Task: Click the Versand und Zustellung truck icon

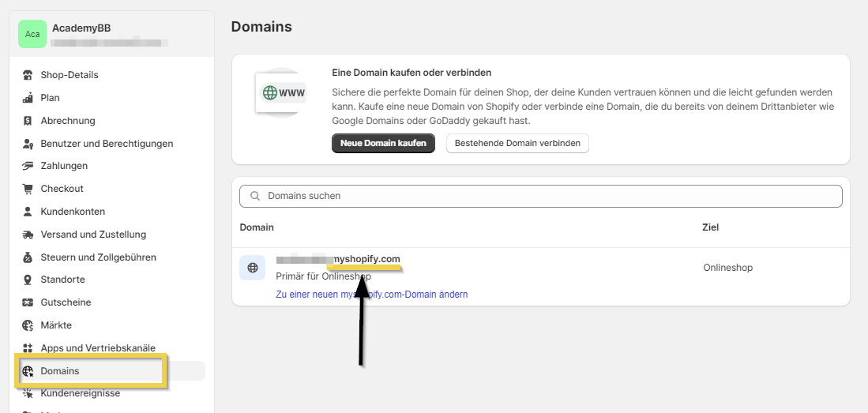Action: [28, 235]
